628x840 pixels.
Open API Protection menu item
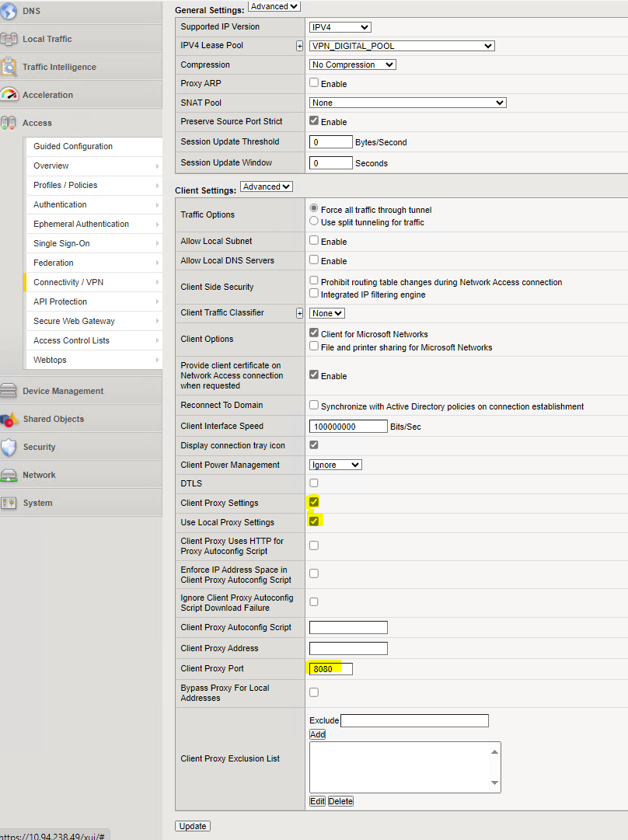(x=94, y=301)
